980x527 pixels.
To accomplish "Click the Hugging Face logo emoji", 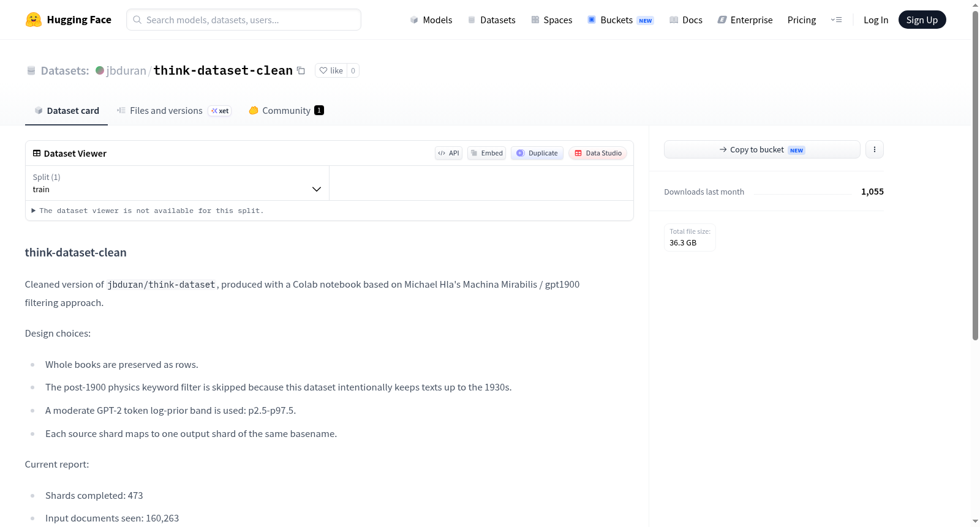I will pyautogui.click(x=34, y=20).
